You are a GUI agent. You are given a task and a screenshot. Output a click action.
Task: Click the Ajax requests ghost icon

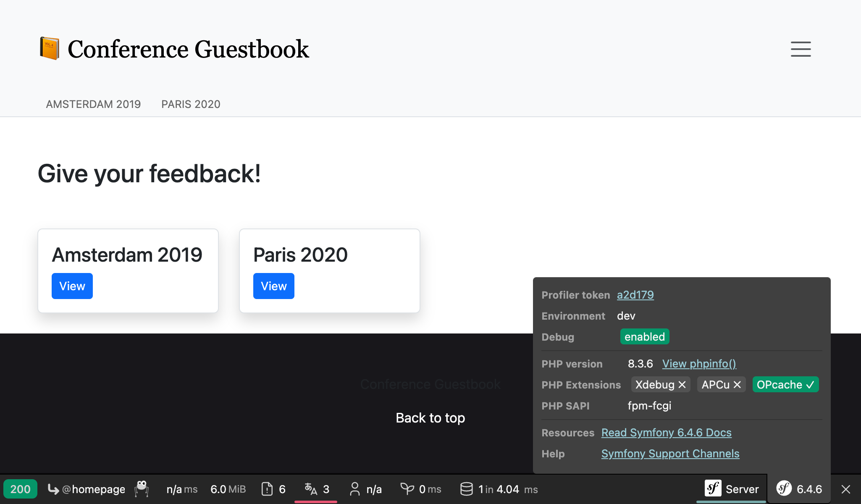coord(142,489)
